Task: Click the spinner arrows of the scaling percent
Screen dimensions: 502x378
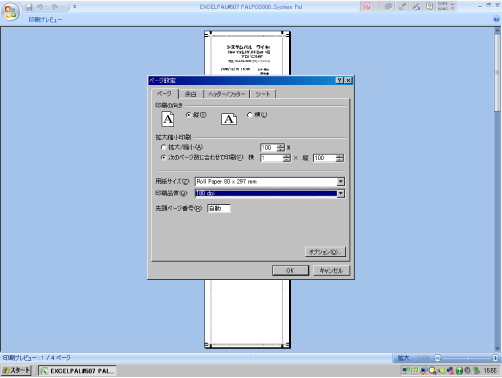Action: 281,148
